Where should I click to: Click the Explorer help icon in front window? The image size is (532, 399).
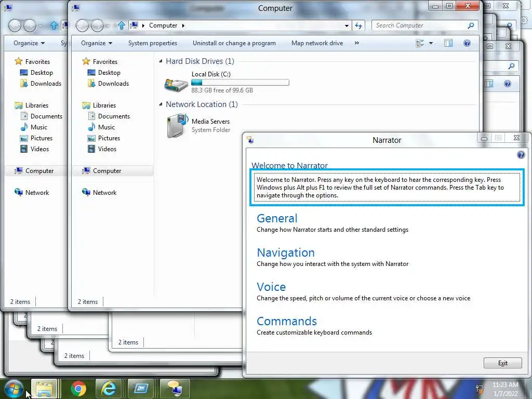coord(467,43)
